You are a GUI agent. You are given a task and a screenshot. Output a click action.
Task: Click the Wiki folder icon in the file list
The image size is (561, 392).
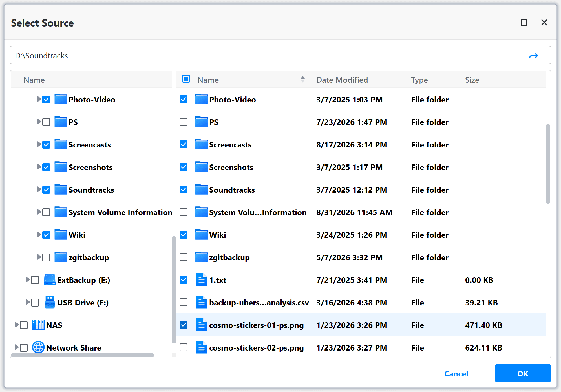[x=201, y=235]
